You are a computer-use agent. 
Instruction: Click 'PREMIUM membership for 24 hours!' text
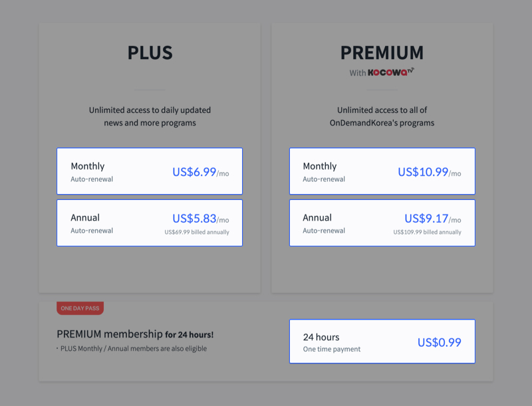coord(135,334)
